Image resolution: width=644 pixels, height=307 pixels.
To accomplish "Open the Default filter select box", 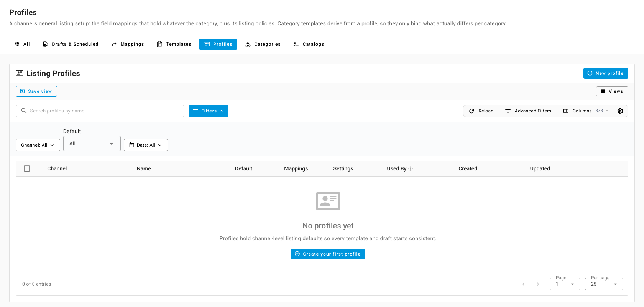I will pyautogui.click(x=92, y=144).
